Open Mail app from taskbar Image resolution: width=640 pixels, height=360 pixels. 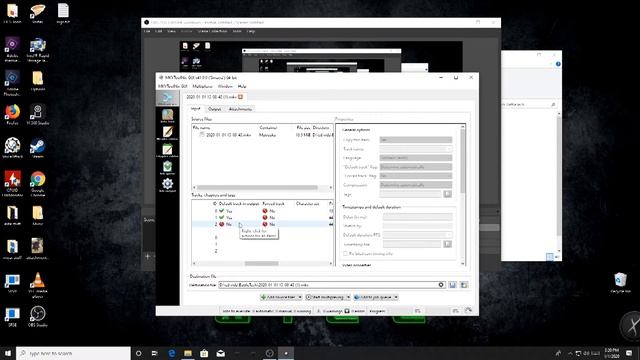click(220, 353)
